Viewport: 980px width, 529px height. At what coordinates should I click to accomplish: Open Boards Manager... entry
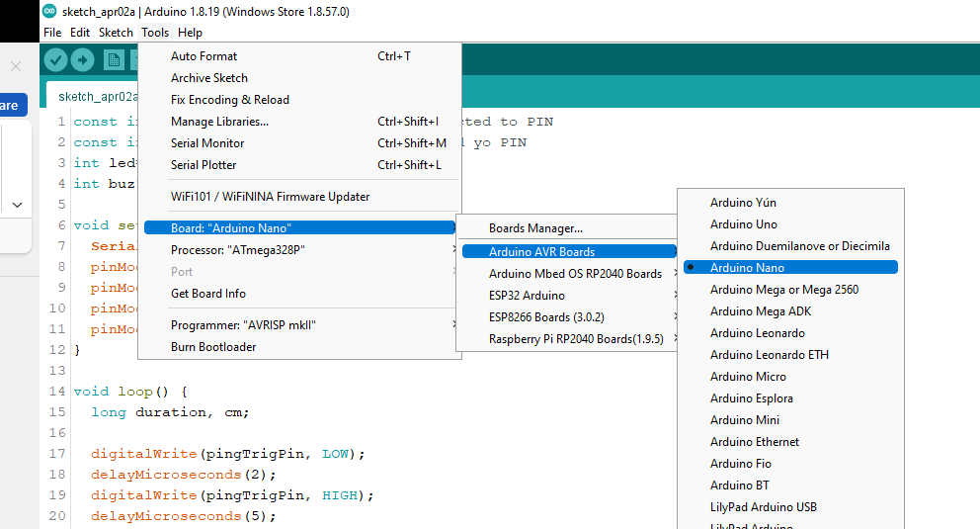coord(534,228)
